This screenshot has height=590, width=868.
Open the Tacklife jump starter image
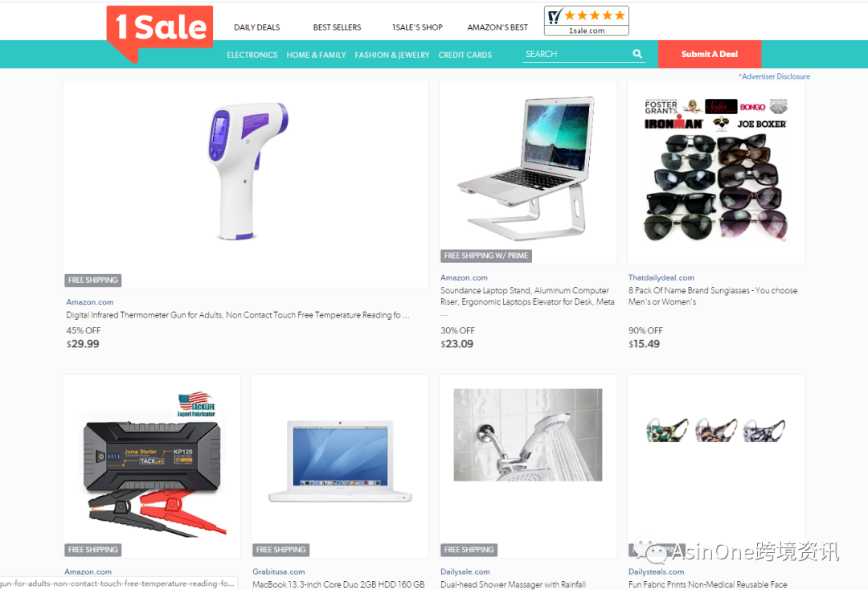pyautogui.click(x=152, y=466)
